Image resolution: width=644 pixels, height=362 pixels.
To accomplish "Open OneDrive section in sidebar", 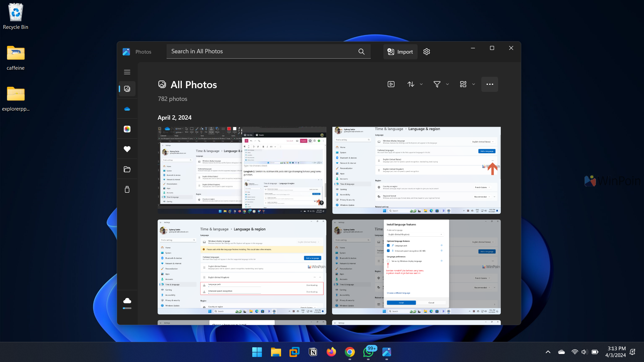I will (127, 109).
